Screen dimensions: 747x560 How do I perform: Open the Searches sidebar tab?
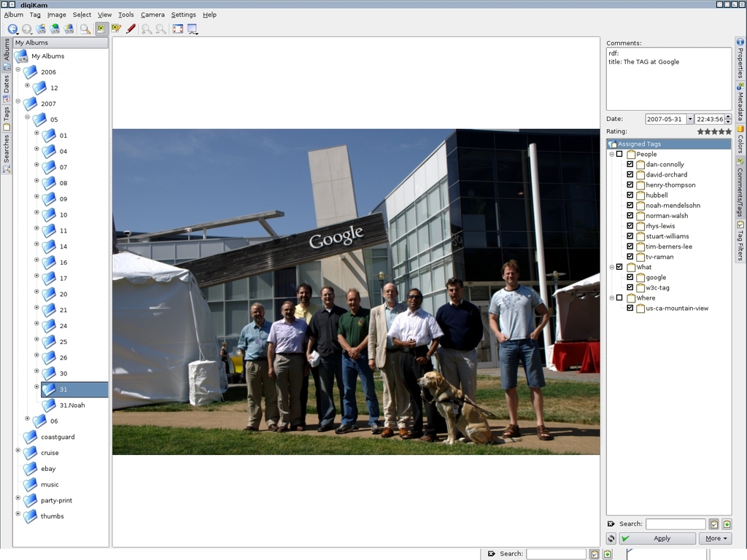(x=6, y=153)
